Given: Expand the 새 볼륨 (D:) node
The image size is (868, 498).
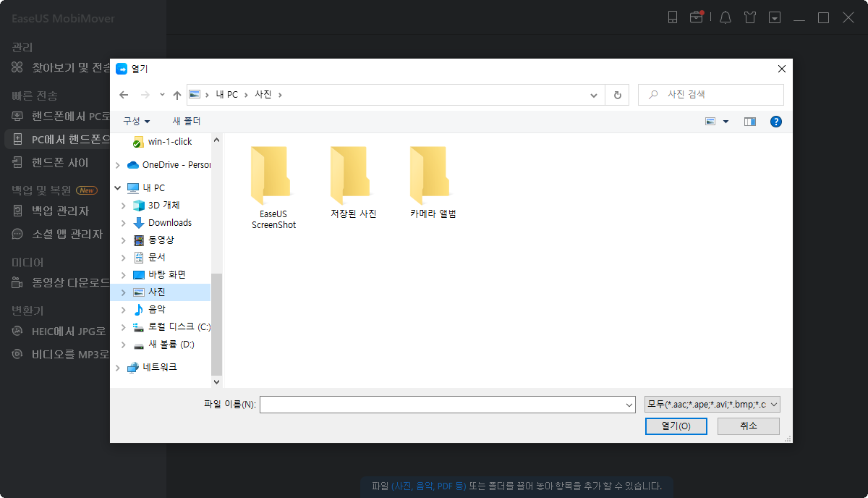Looking at the screenshot, I should (x=124, y=344).
